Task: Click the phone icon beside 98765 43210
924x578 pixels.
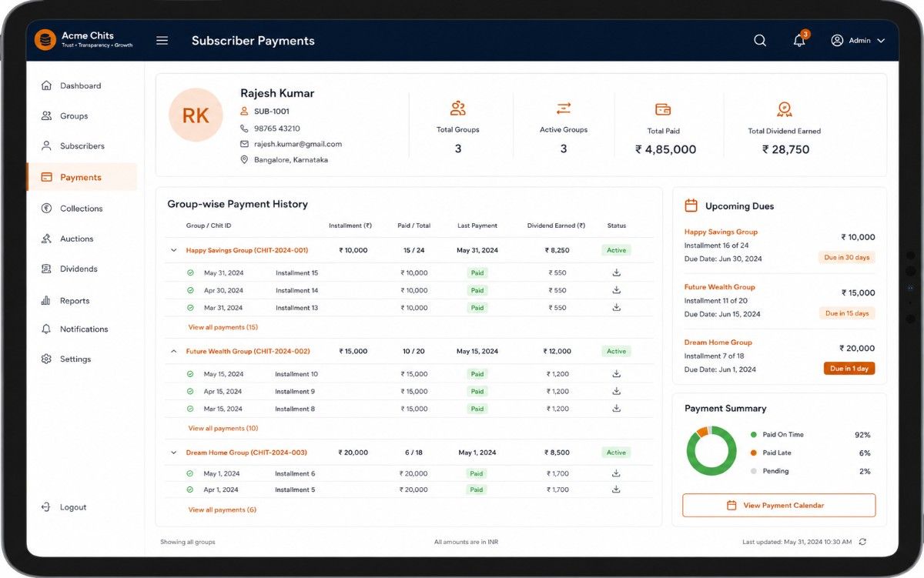Action: click(245, 129)
